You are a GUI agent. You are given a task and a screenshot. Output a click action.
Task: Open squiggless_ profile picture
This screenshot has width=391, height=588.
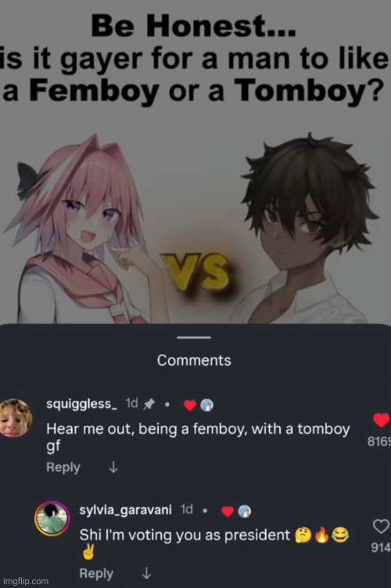pyautogui.click(x=16, y=418)
